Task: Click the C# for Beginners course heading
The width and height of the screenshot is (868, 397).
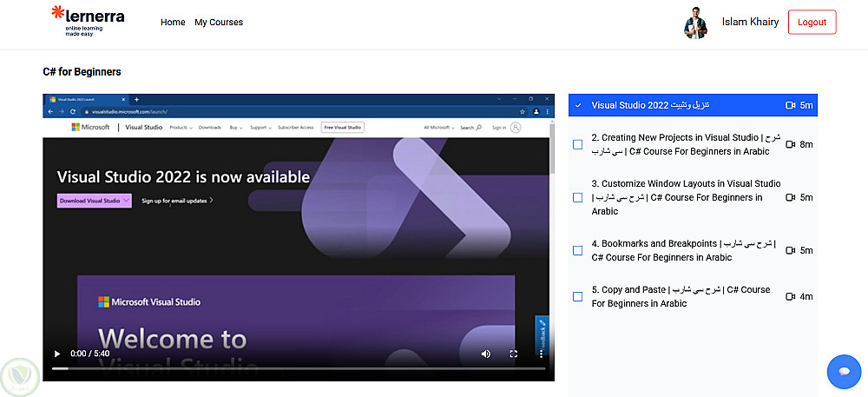Action: [x=82, y=72]
